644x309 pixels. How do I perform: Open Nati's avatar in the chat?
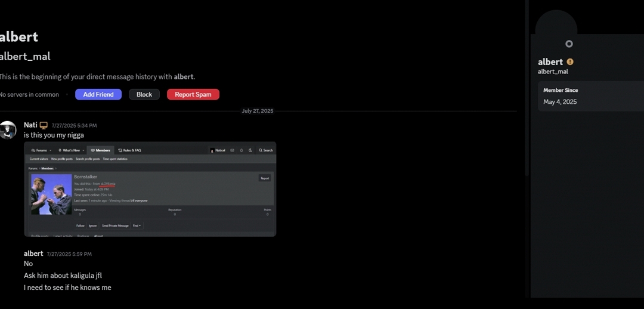[x=8, y=130]
